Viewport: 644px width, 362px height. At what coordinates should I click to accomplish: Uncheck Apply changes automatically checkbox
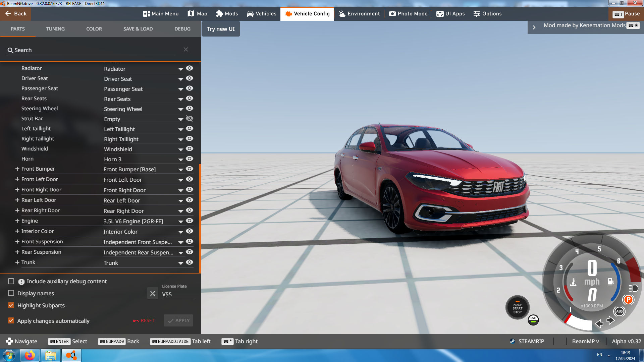click(11, 321)
